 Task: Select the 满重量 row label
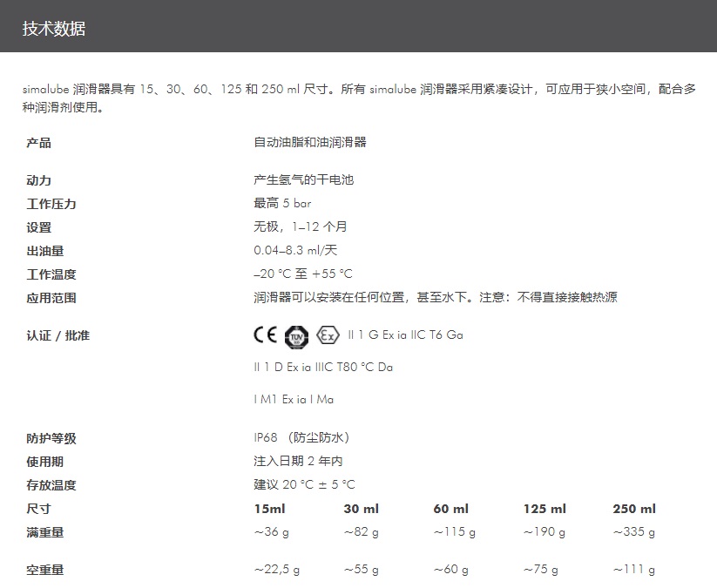(x=44, y=532)
